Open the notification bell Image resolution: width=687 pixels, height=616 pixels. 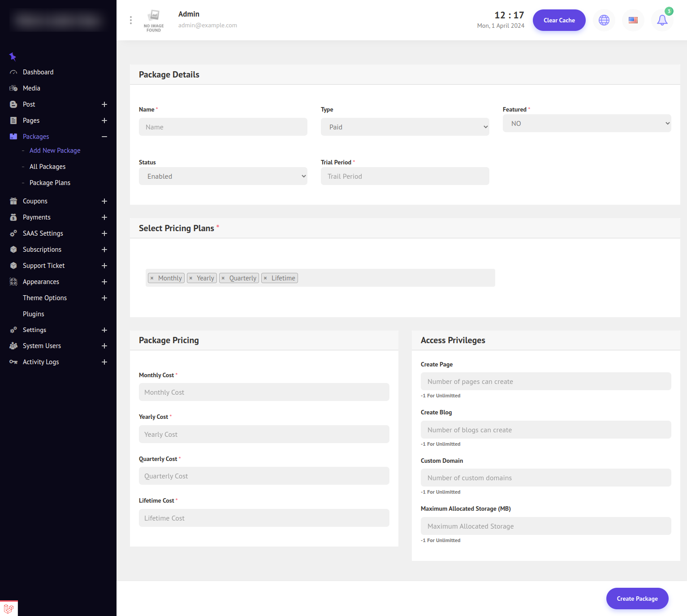pyautogui.click(x=662, y=20)
